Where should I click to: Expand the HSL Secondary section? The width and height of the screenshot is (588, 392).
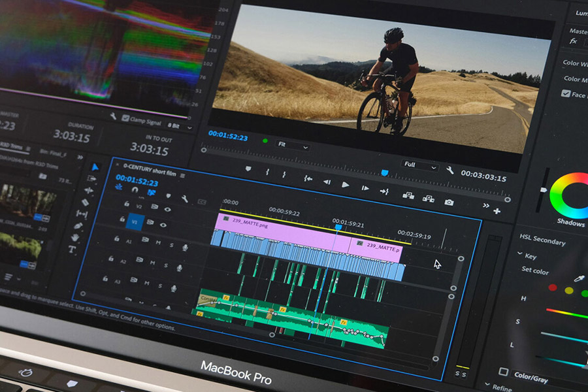(542, 239)
